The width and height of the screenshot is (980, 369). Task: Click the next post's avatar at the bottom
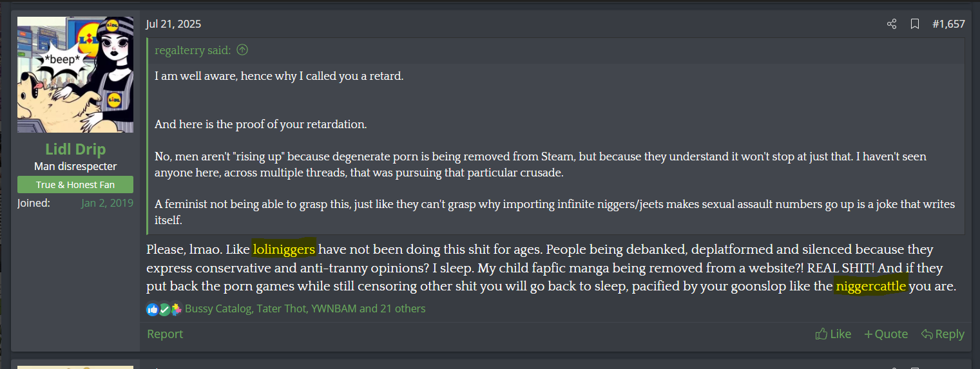[75, 367]
